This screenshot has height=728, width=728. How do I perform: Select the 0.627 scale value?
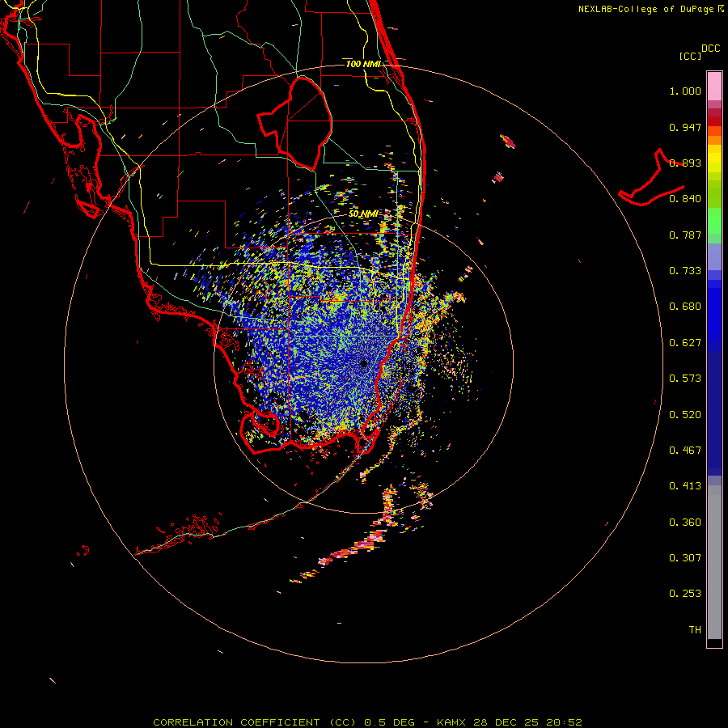click(685, 343)
